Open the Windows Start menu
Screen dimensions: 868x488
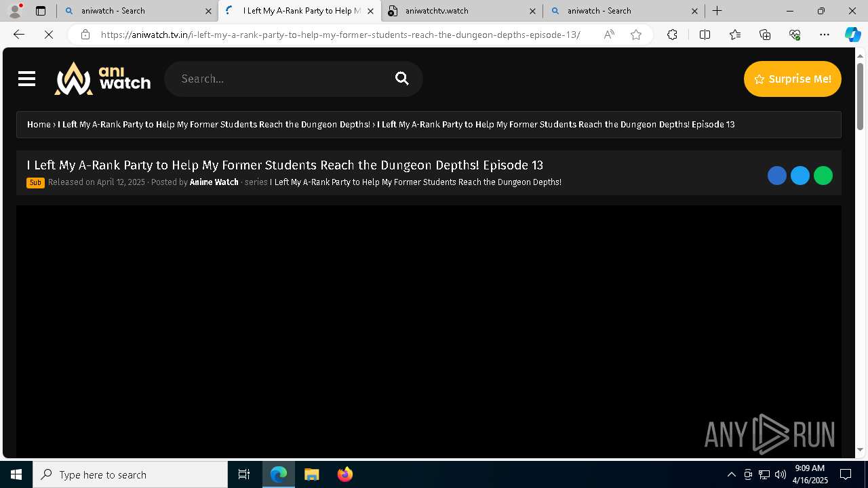tap(16, 474)
